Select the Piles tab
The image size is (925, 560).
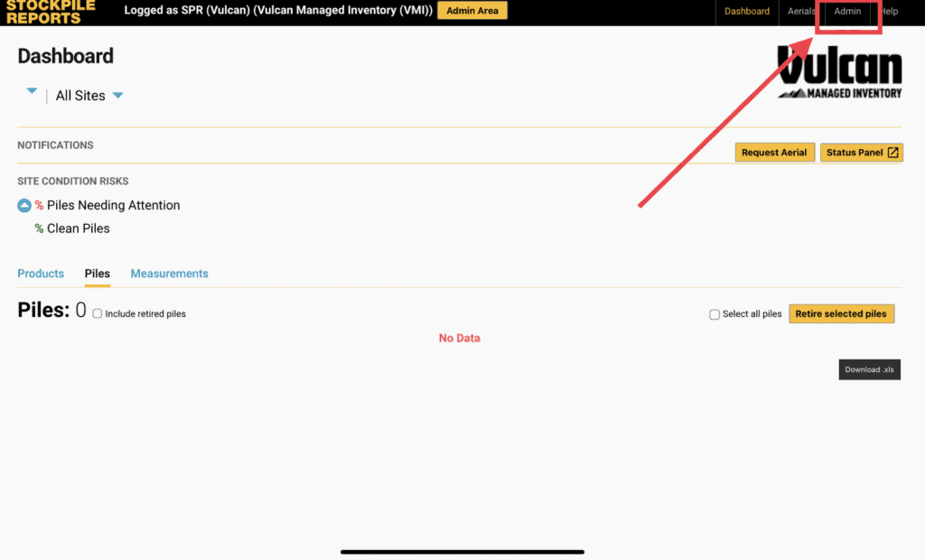tap(98, 274)
